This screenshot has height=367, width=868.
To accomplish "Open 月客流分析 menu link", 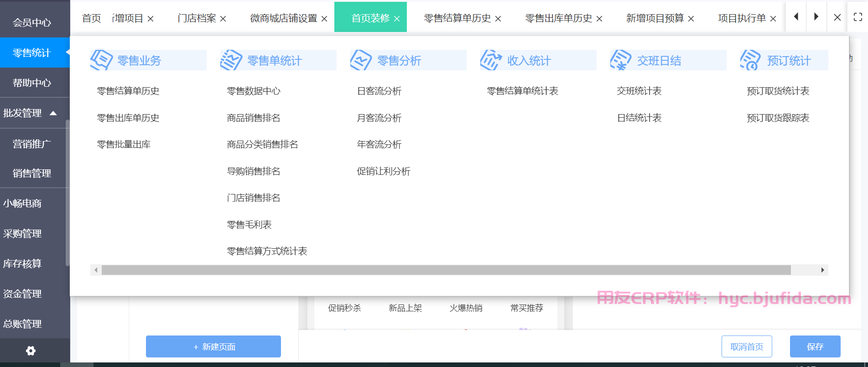I will click(379, 118).
